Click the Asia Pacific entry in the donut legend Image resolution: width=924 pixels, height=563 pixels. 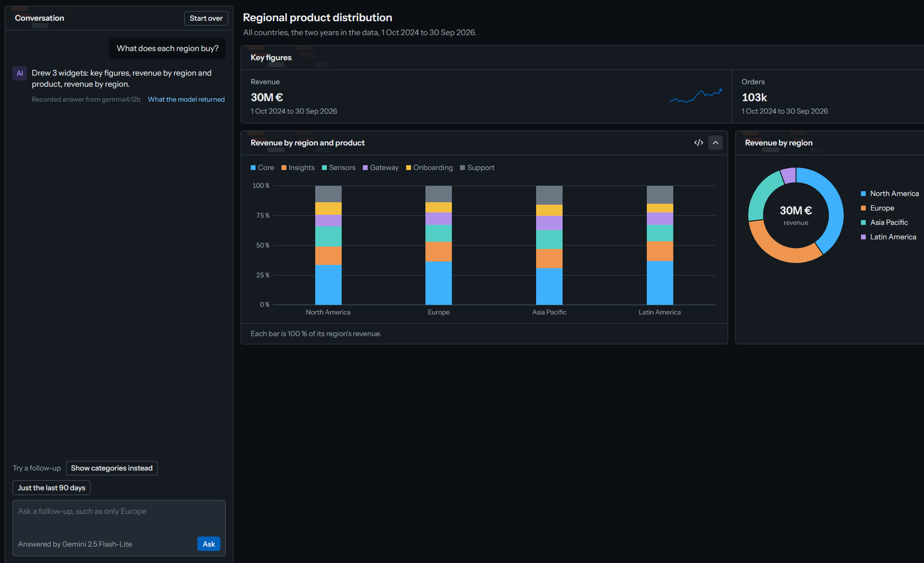point(884,223)
